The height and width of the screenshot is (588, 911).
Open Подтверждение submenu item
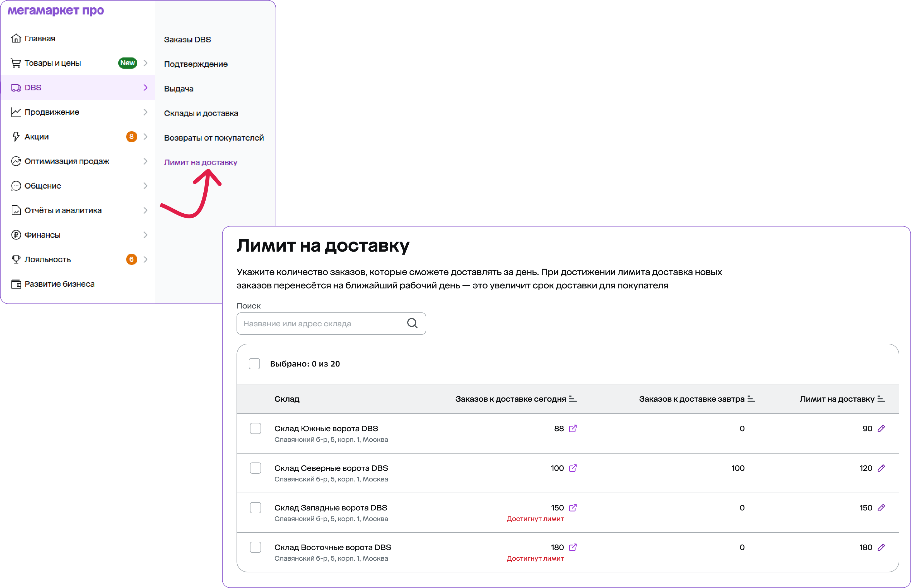pos(196,64)
